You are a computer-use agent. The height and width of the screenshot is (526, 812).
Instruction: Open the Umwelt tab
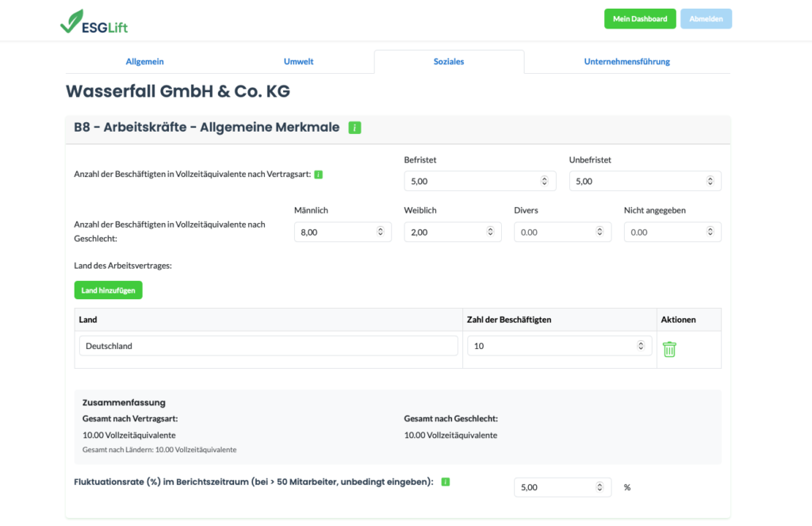pyautogui.click(x=298, y=61)
